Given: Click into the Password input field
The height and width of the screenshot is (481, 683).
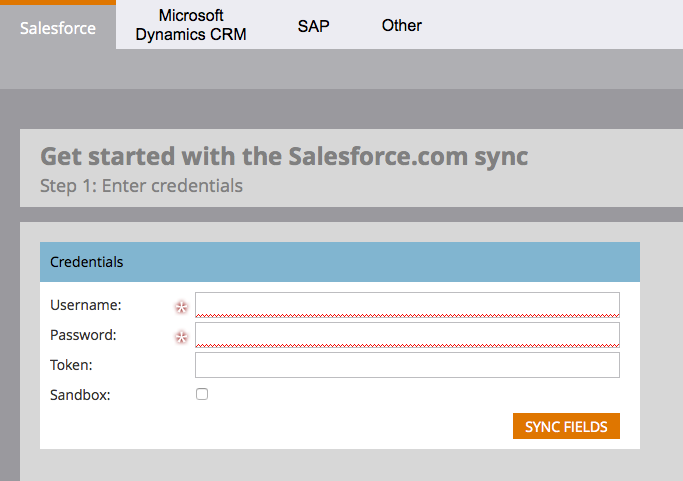Looking at the screenshot, I should (407, 334).
